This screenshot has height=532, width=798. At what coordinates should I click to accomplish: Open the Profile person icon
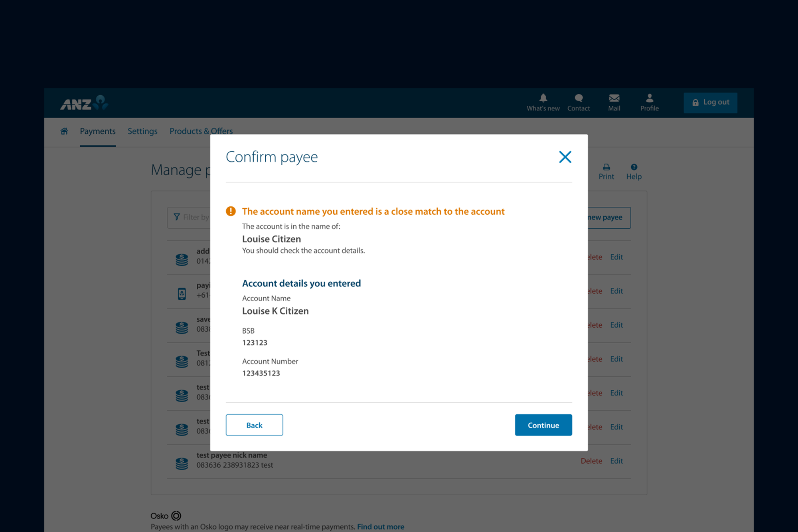click(x=650, y=98)
